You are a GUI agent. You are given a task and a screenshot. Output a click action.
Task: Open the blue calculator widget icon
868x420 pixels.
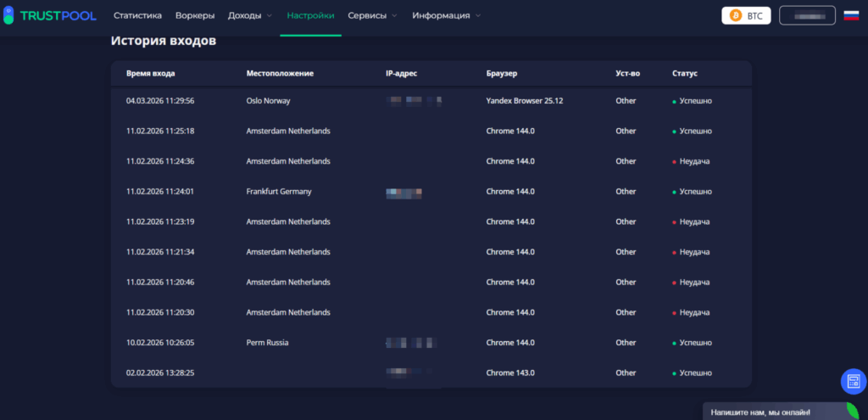[x=853, y=381]
